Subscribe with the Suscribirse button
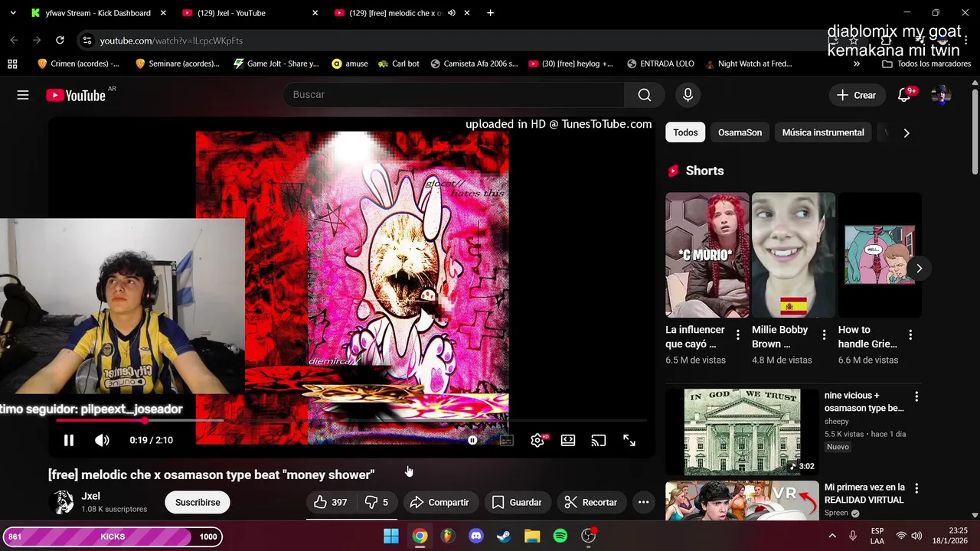Image resolution: width=980 pixels, height=551 pixels. click(198, 502)
